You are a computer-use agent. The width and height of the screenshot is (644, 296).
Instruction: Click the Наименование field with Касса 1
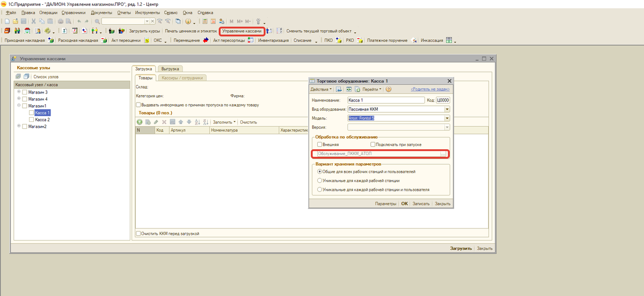pyautogui.click(x=386, y=100)
